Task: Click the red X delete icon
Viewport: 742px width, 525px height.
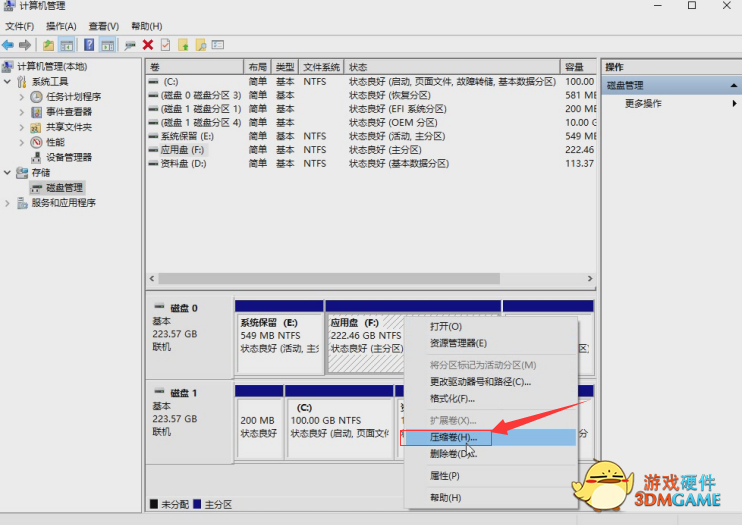Action: [x=148, y=45]
